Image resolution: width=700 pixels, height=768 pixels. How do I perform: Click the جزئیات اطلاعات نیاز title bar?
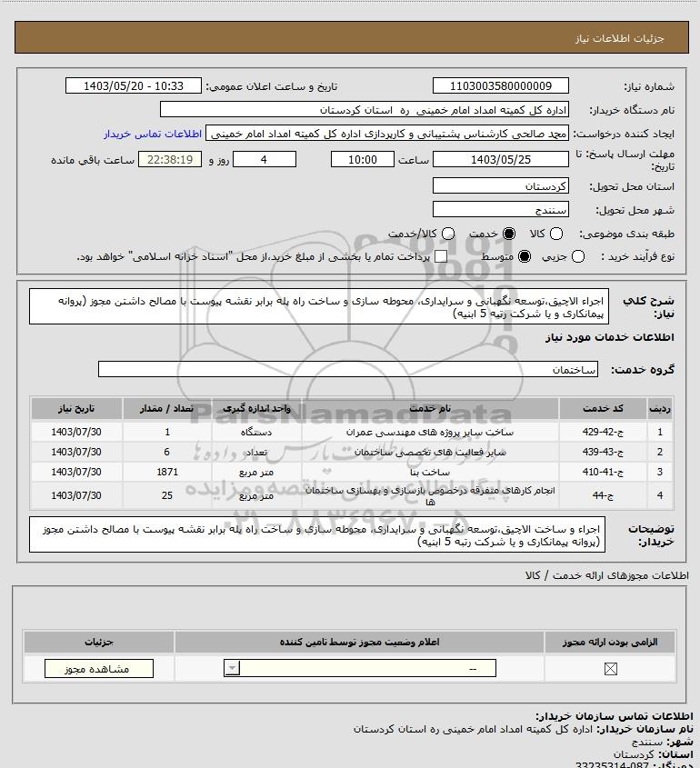click(352, 37)
